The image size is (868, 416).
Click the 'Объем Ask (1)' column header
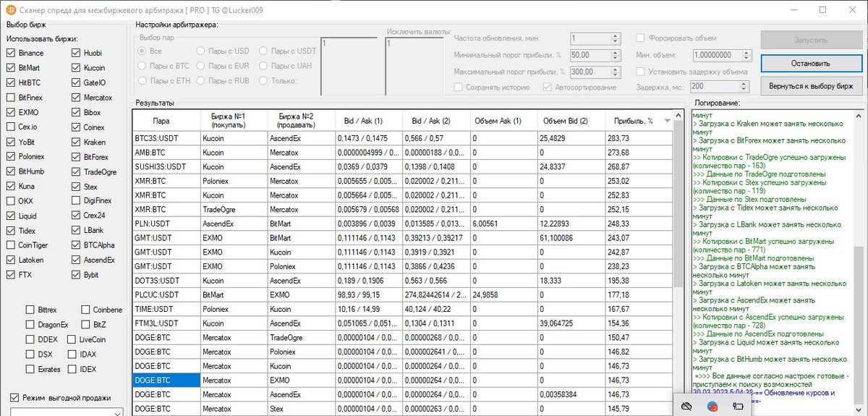(503, 121)
